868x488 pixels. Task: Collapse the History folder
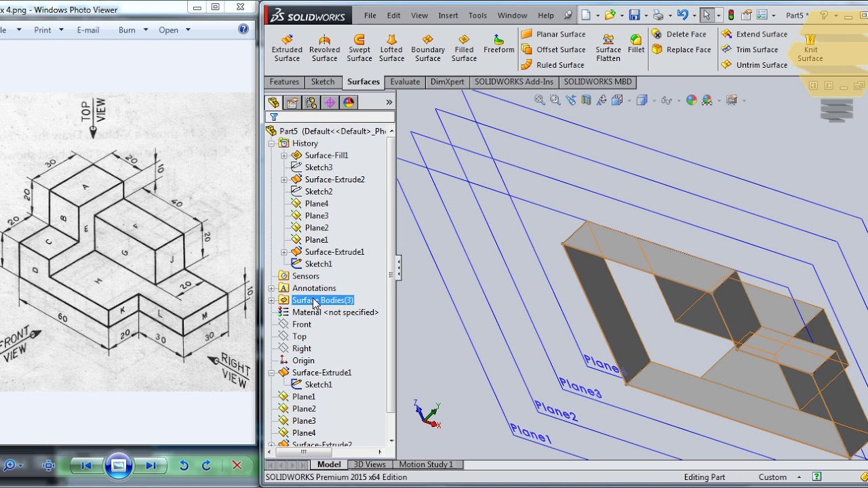click(x=271, y=144)
